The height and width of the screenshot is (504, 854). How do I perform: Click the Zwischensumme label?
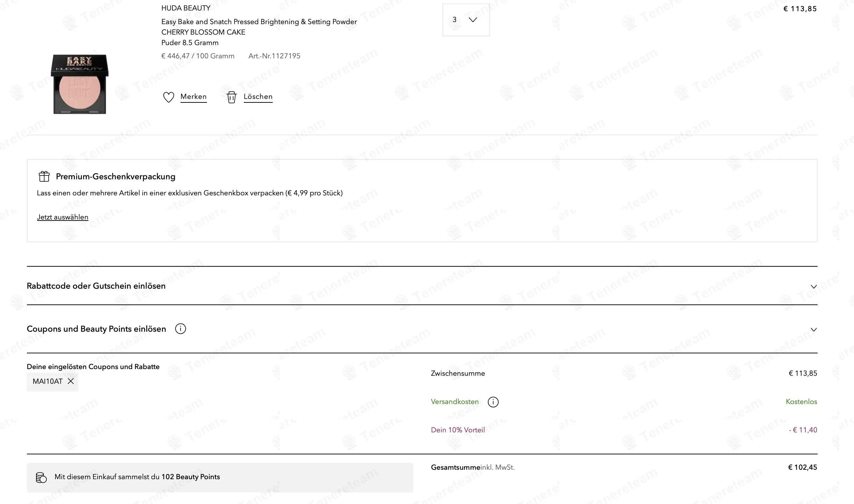[458, 373]
